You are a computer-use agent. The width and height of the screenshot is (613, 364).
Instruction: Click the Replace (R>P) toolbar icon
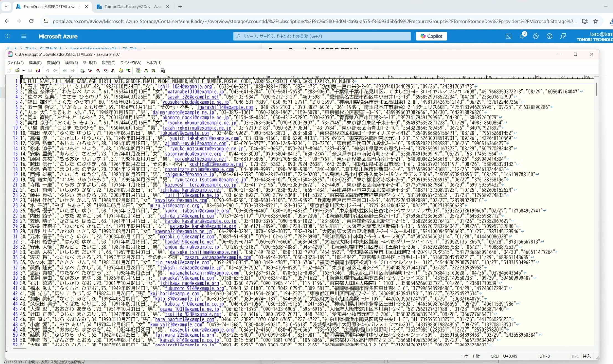(x=105, y=71)
